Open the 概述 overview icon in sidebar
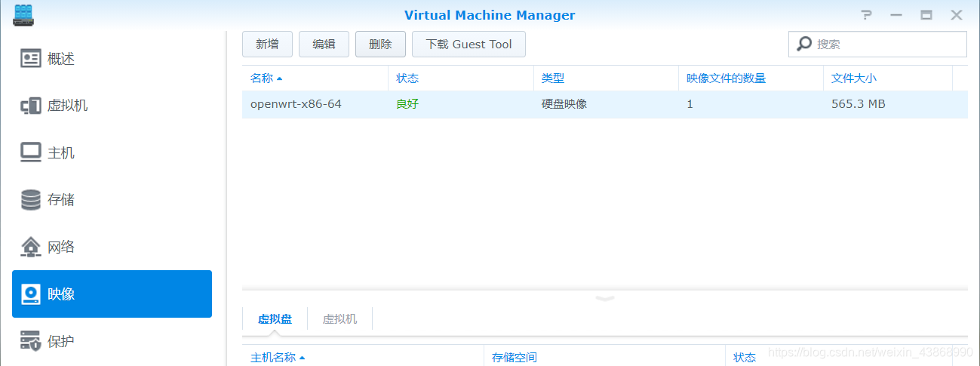 click(31, 58)
